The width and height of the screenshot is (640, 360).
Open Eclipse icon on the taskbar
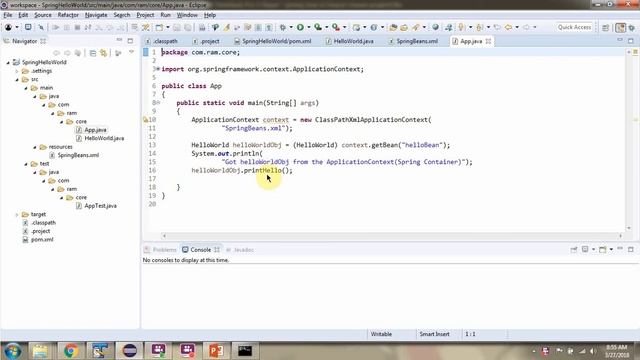coord(129,351)
